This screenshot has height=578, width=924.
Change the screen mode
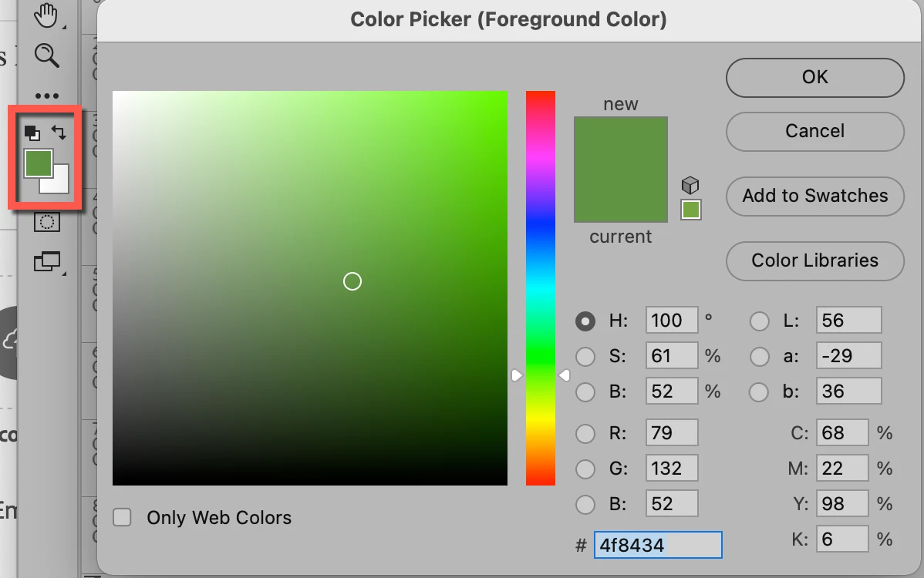[47, 262]
